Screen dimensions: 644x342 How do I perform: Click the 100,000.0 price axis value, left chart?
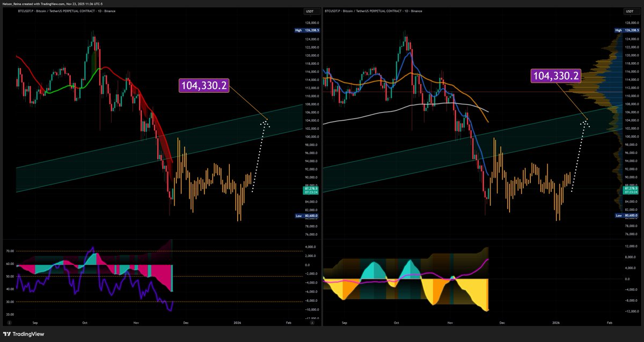(x=312, y=137)
